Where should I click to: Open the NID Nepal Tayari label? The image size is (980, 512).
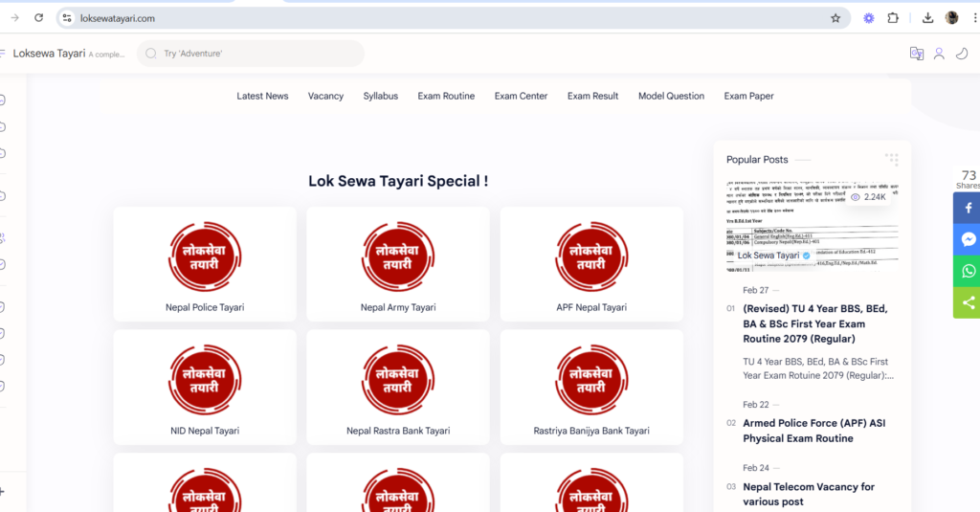click(x=205, y=431)
